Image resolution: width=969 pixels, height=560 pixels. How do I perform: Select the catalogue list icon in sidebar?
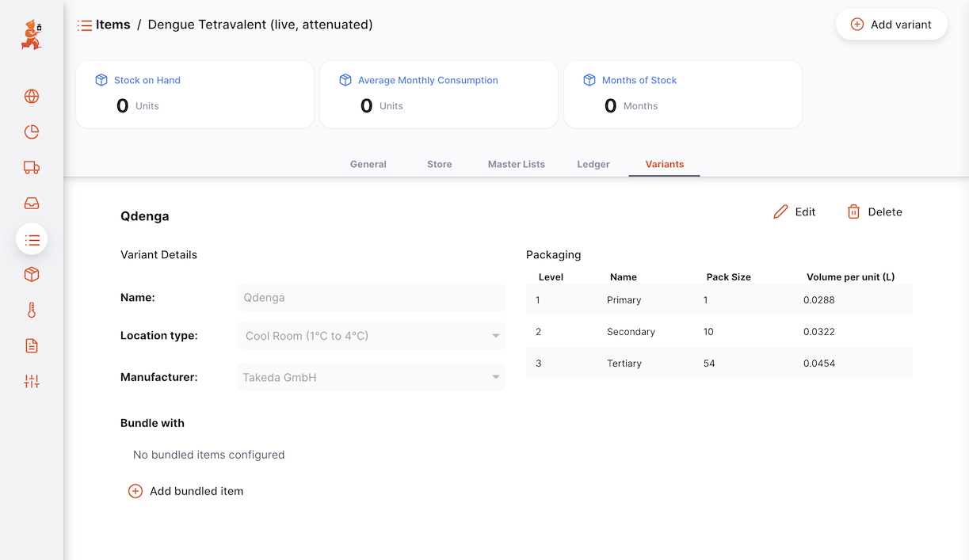point(32,239)
